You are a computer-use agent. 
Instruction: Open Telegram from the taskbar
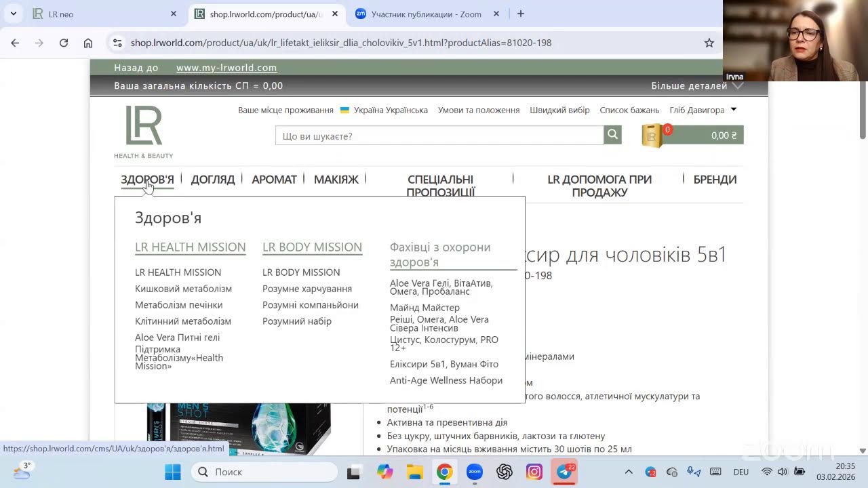coord(564,472)
